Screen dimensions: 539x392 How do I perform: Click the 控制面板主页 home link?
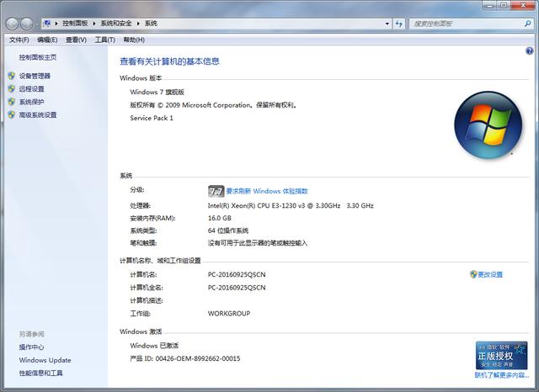pyautogui.click(x=38, y=57)
